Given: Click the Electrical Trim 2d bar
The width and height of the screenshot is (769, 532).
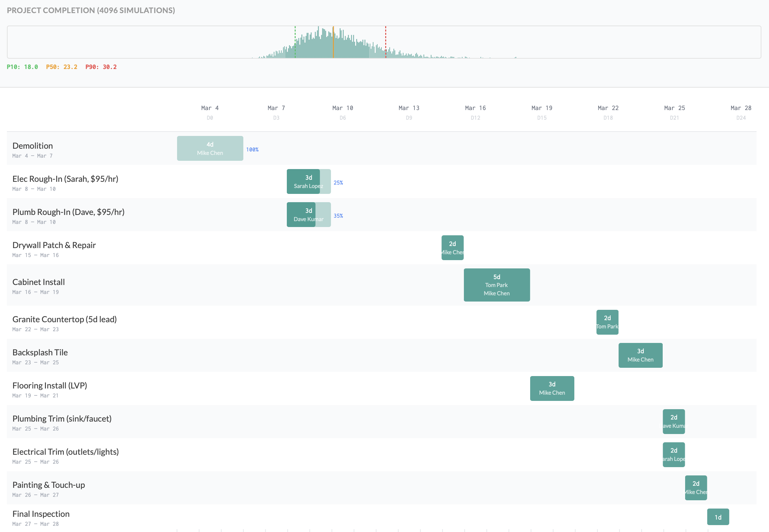Looking at the screenshot, I should (x=673, y=454).
